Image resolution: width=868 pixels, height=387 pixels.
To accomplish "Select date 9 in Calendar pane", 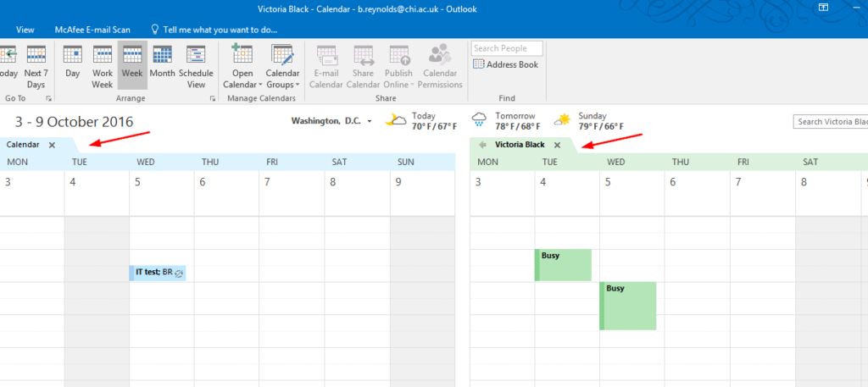I will click(398, 182).
